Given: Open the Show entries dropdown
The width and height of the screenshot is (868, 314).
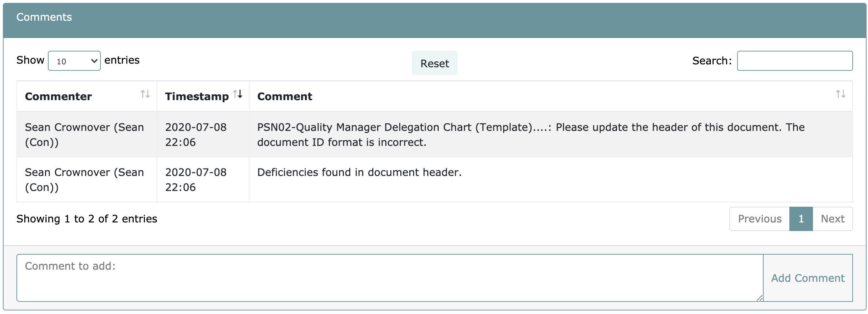Looking at the screenshot, I should pyautogui.click(x=74, y=61).
